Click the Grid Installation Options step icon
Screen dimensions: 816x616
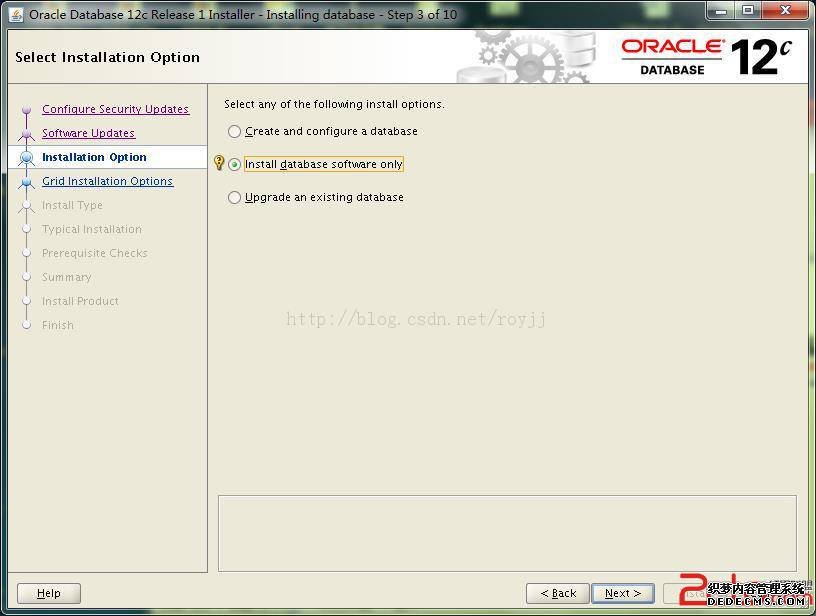coord(27,182)
